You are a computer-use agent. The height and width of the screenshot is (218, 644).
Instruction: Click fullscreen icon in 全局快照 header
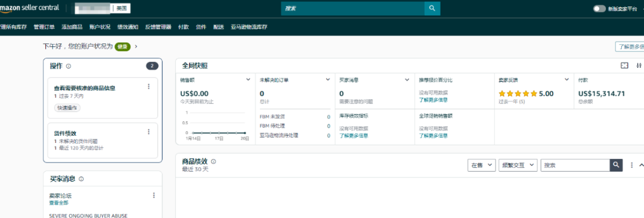624,66
